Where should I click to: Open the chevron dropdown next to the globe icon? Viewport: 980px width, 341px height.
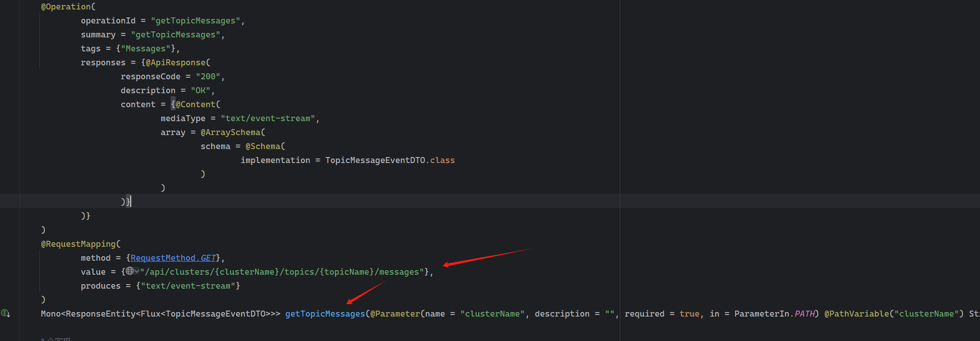[x=137, y=271]
